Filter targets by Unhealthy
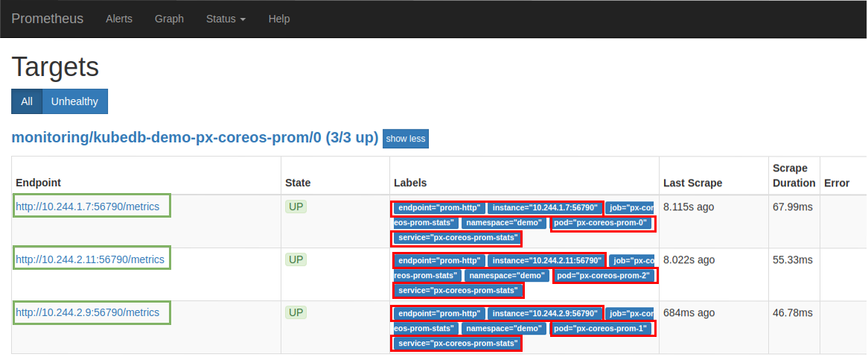The image size is (868, 363). [74, 101]
